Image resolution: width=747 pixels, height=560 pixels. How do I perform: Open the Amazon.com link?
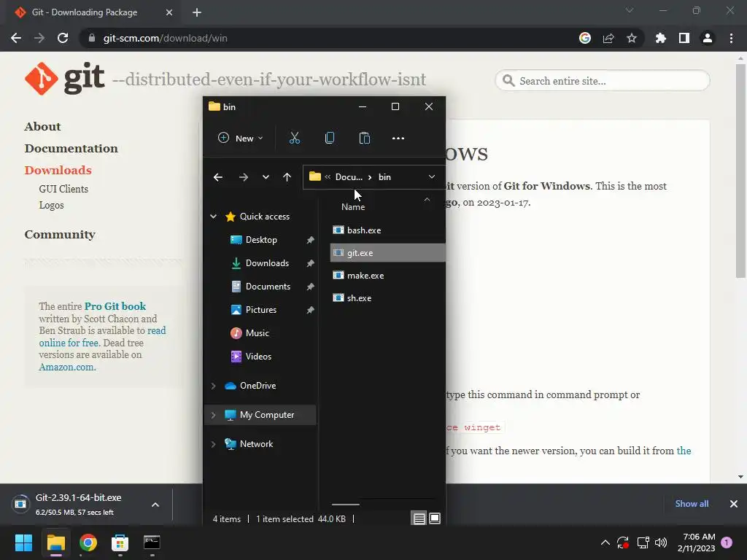tap(67, 367)
